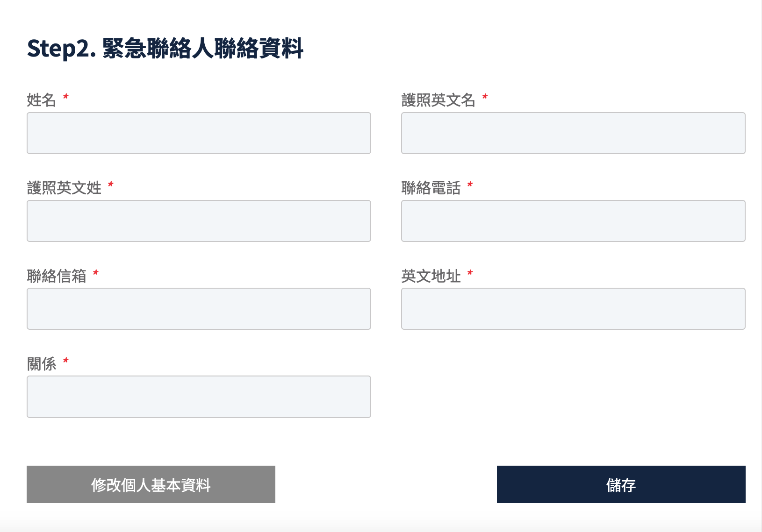Focus the 聯絡信箱 email field

[x=199, y=309]
